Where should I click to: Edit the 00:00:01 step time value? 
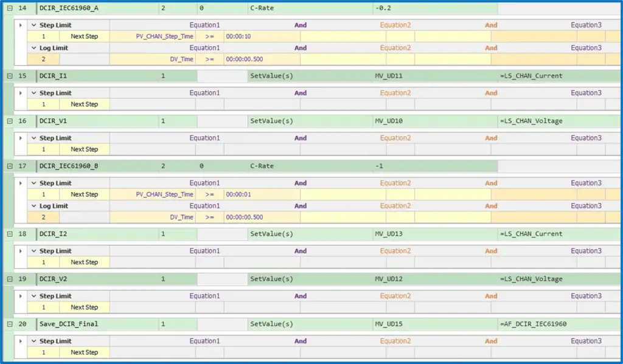tap(262, 194)
